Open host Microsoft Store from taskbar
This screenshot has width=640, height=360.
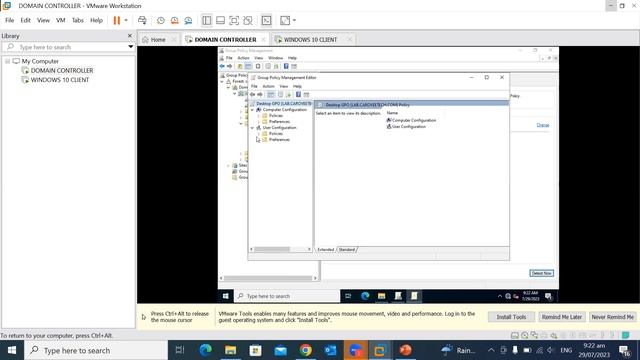click(x=256, y=350)
